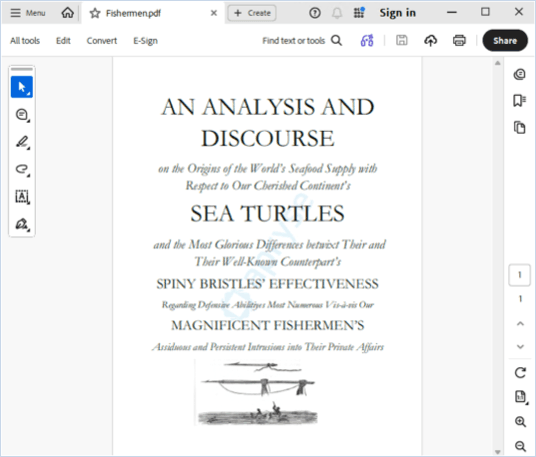
Task: Click the SPINY BRISTLES' EFFECTIVENESS heading
Action: [x=268, y=284]
